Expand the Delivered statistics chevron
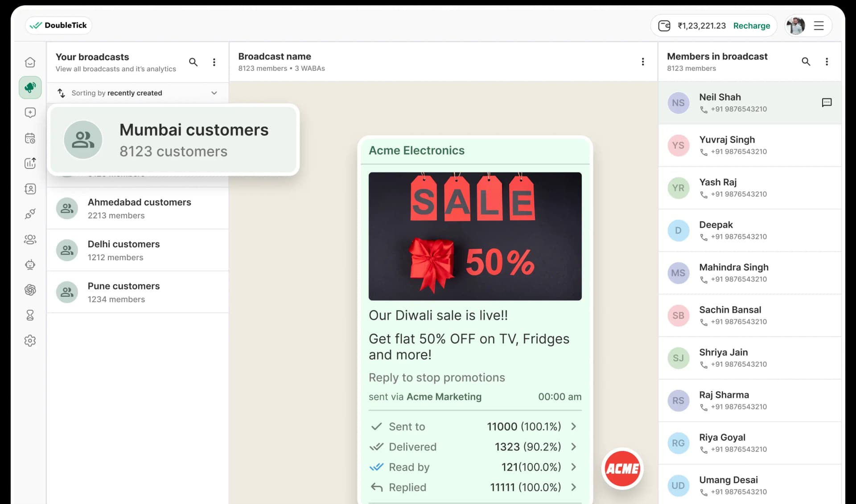The image size is (856, 504). [x=574, y=447]
